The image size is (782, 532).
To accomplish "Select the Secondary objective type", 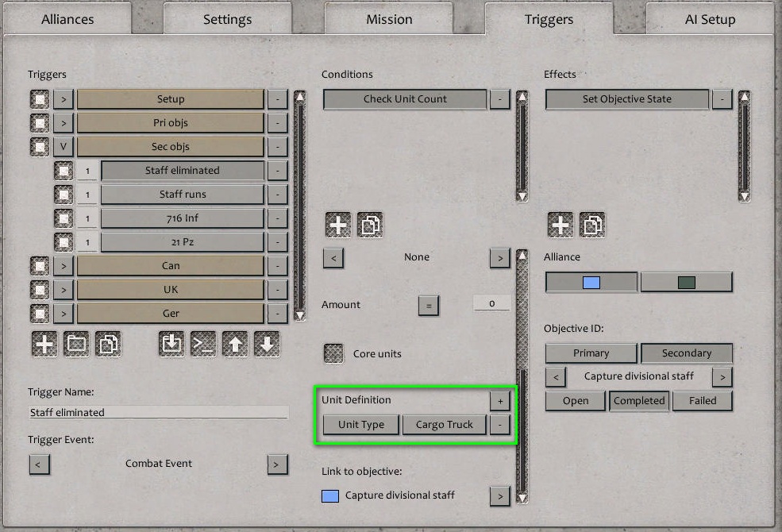I will [687, 353].
